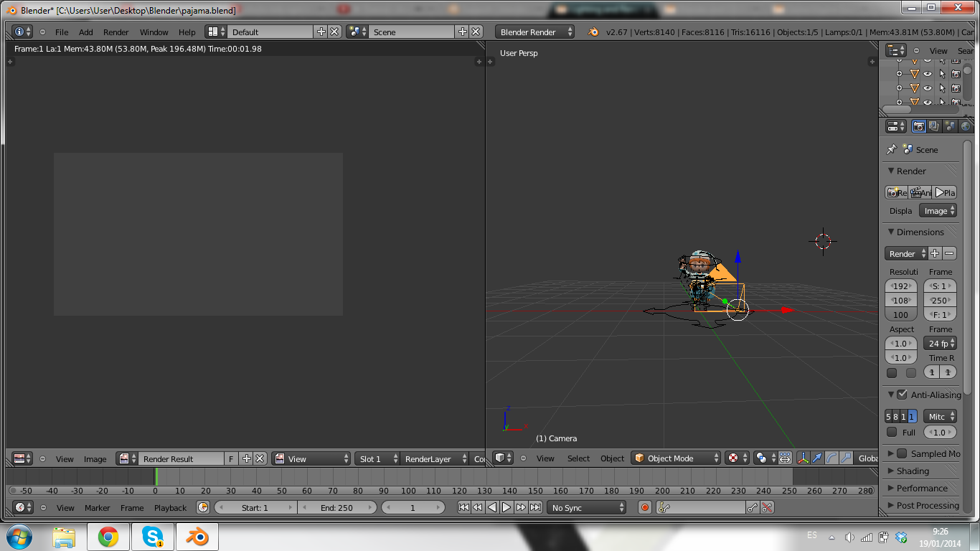Click the Render Animation clapboard button

[x=920, y=192]
